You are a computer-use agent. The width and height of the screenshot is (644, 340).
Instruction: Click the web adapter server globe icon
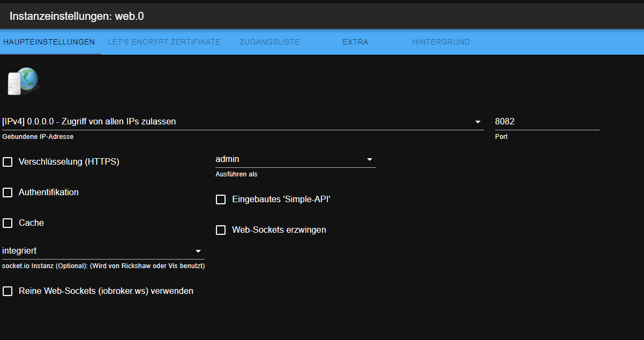point(23,82)
